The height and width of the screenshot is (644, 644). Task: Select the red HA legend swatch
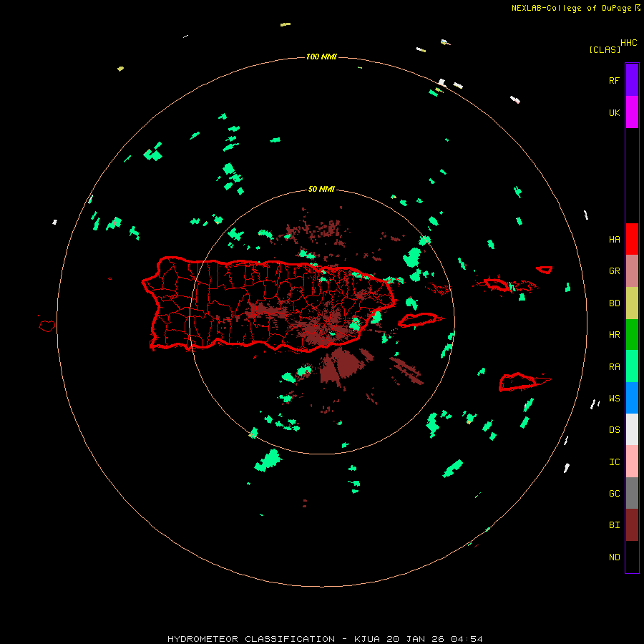tap(632, 239)
